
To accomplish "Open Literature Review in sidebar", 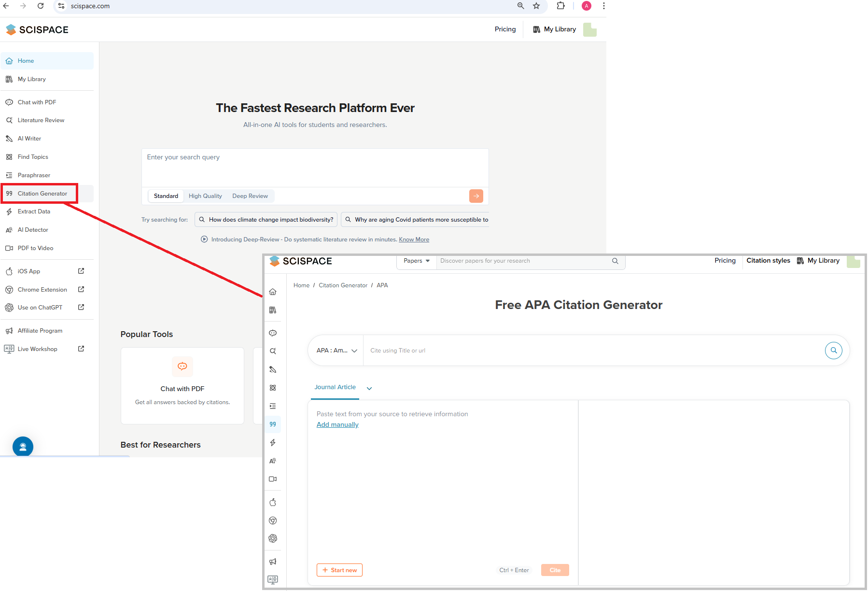I will pyautogui.click(x=47, y=120).
